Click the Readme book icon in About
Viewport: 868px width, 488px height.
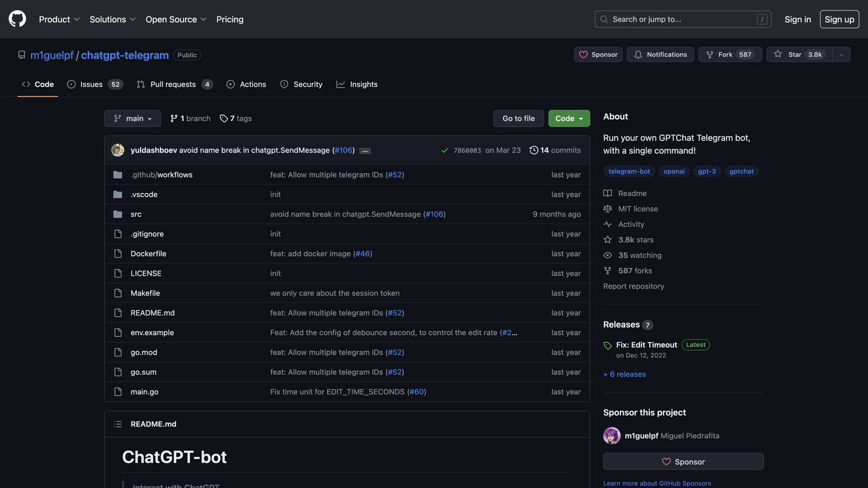(607, 193)
